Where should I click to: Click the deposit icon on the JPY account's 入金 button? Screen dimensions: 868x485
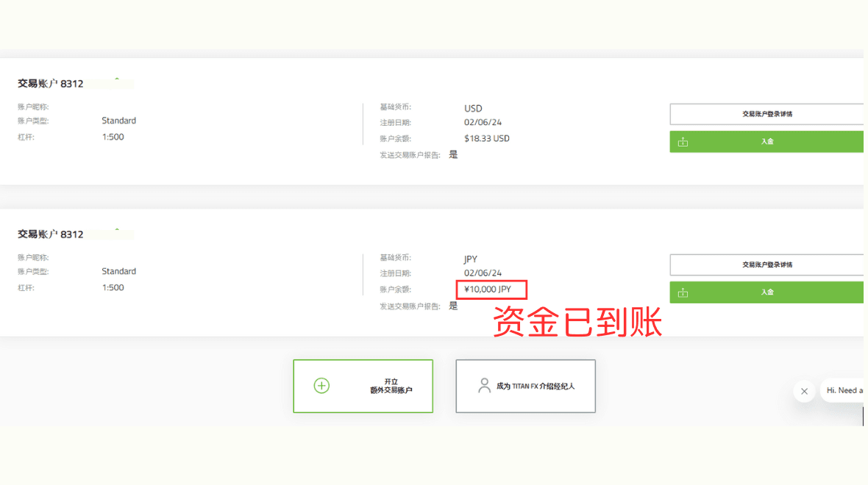(683, 292)
